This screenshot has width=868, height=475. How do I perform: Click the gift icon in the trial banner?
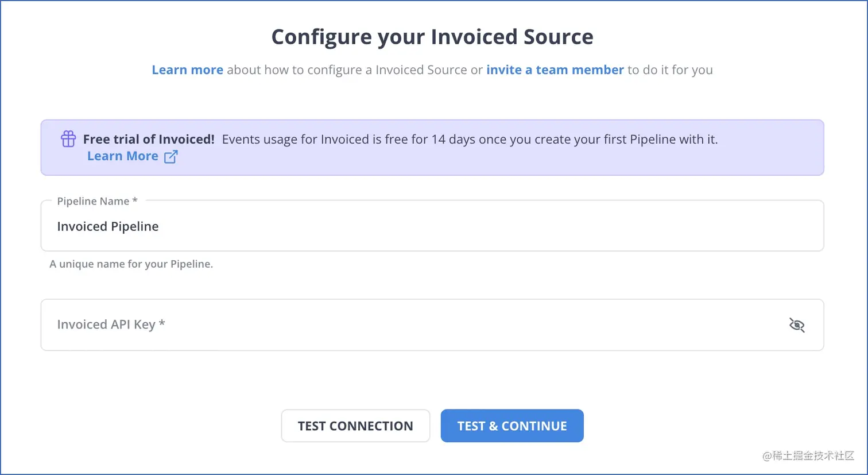[x=68, y=138]
